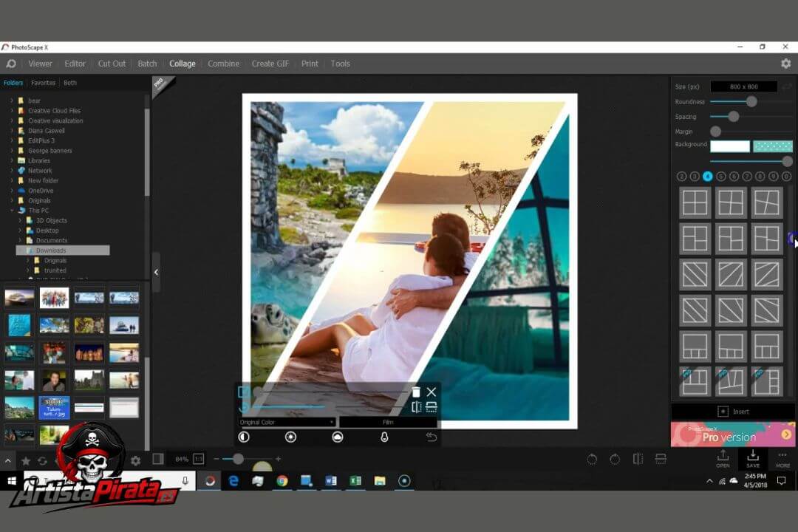This screenshot has width=798, height=532.
Task: Rotate collage clockwise in bottom toolbar
Action: 615,459
